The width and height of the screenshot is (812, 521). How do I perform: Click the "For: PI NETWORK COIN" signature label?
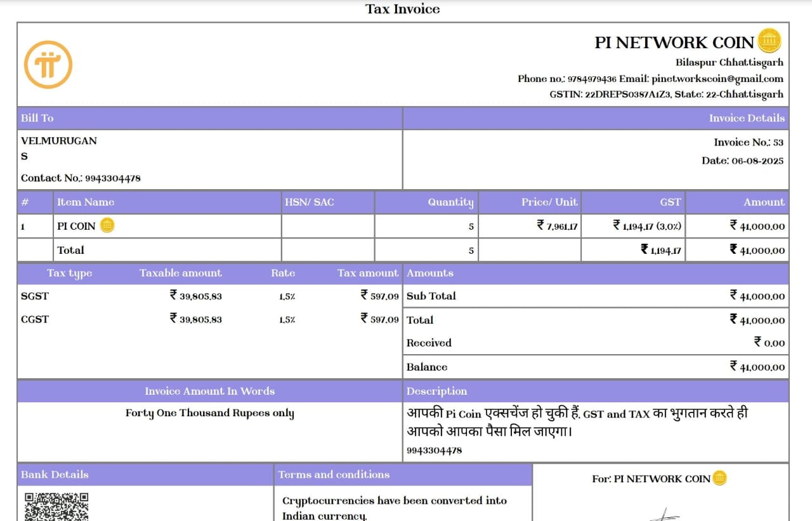651,479
